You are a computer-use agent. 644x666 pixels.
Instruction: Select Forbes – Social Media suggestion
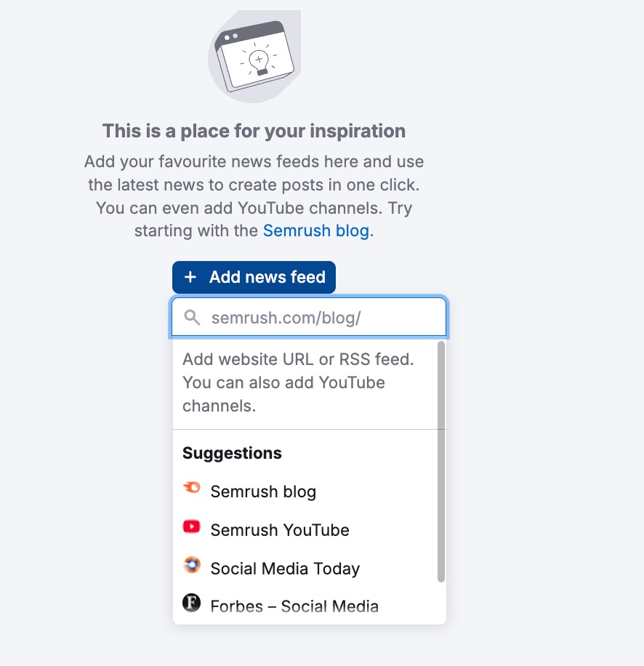[294, 606]
